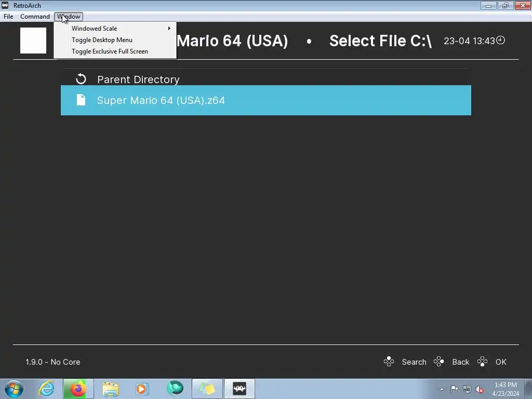Viewport: 532px width, 399px height.
Task: Click the OK label in the footer
Action: tap(501, 362)
